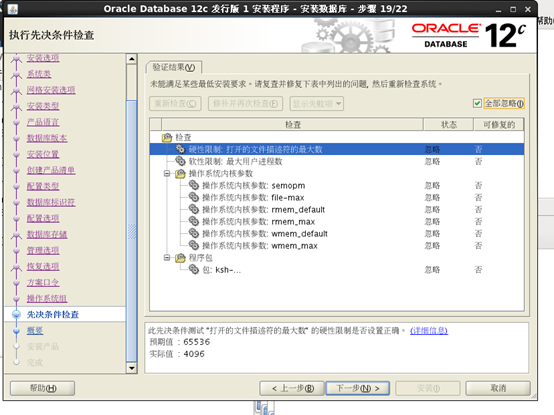Go to the 数据库版本 step link
The height and width of the screenshot is (415, 554).
[x=47, y=138]
